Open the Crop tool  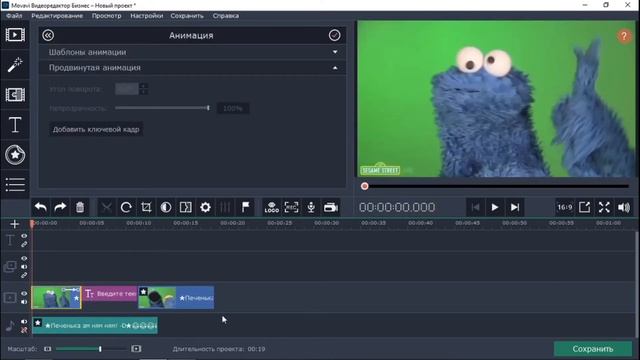[146, 207]
